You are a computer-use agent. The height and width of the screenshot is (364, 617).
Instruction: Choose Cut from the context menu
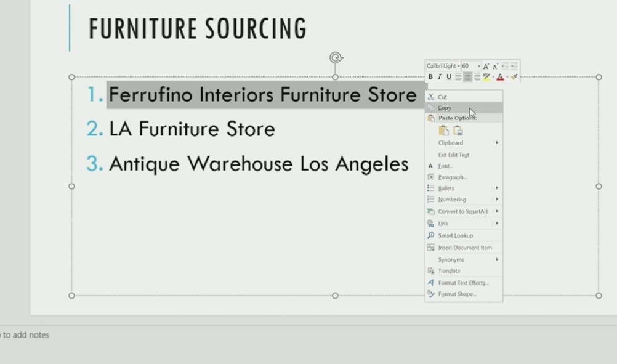(x=464, y=97)
